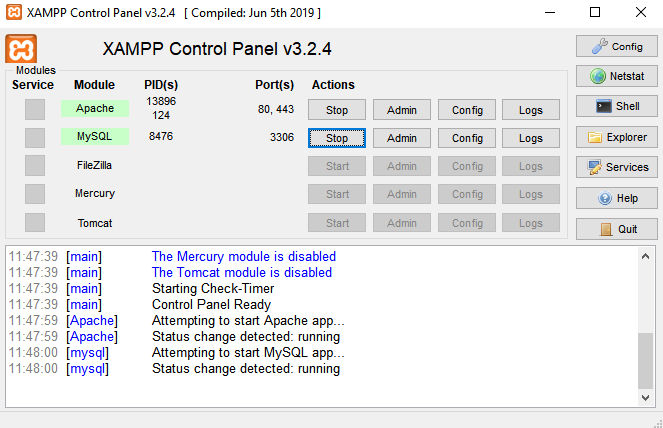Viewport: 663px width, 428px height.
Task: Open Help via the question mark icon
Action: click(x=616, y=198)
